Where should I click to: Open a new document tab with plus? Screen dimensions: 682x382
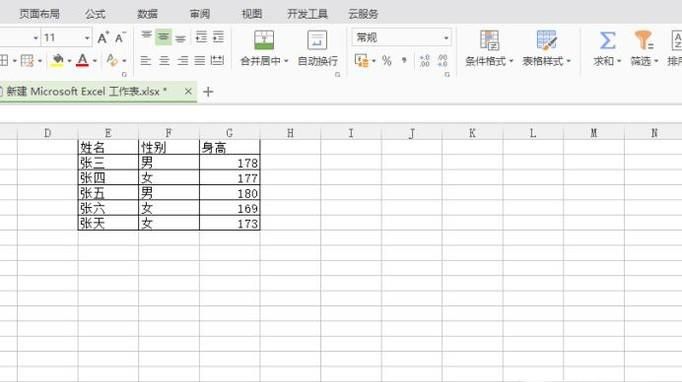pyautogui.click(x=208, y=92)
